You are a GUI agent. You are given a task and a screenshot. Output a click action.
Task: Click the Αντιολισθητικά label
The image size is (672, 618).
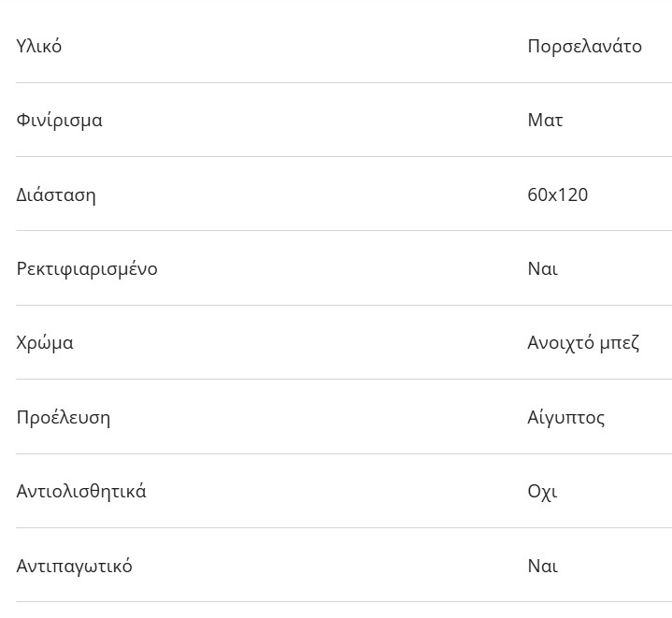[81, 491]
